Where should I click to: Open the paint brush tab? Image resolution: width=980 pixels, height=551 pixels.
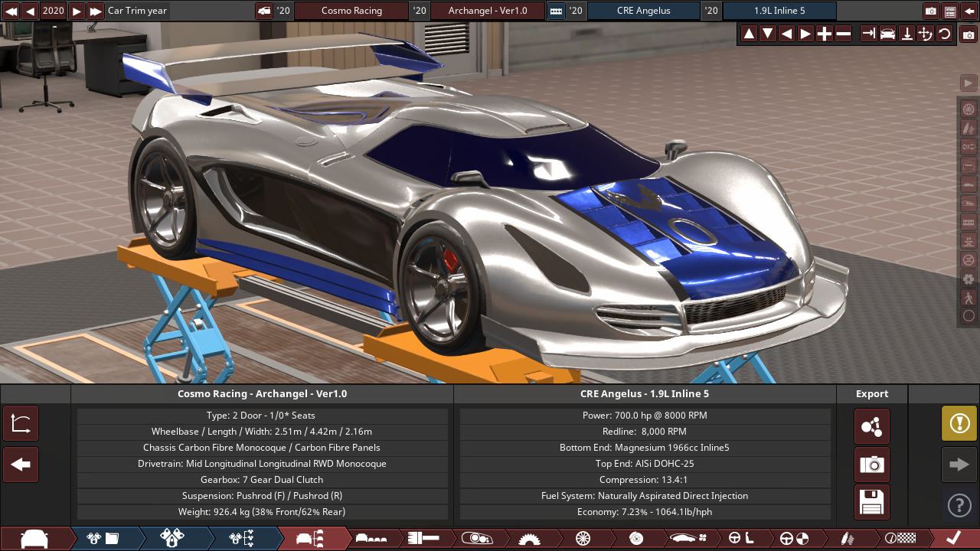[423, 539]
